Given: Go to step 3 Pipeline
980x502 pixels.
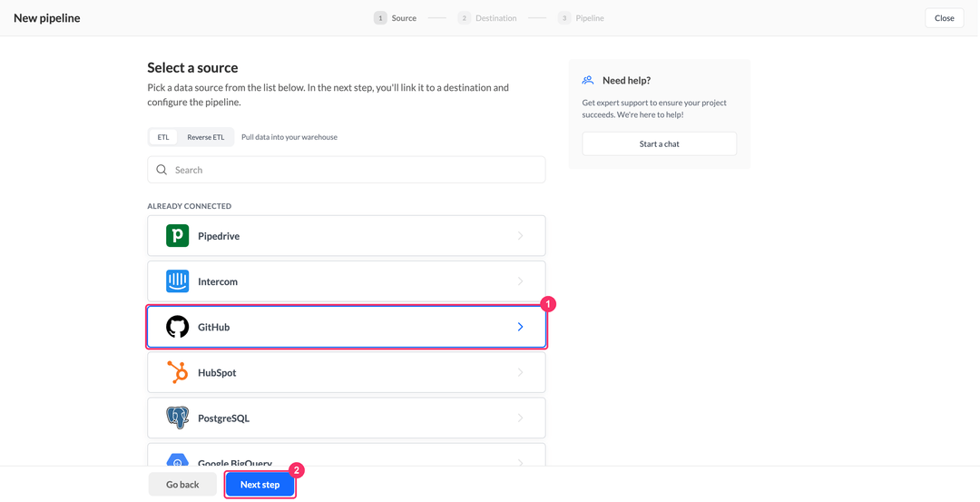Looking at the screenshot, I should coord(581,18).
